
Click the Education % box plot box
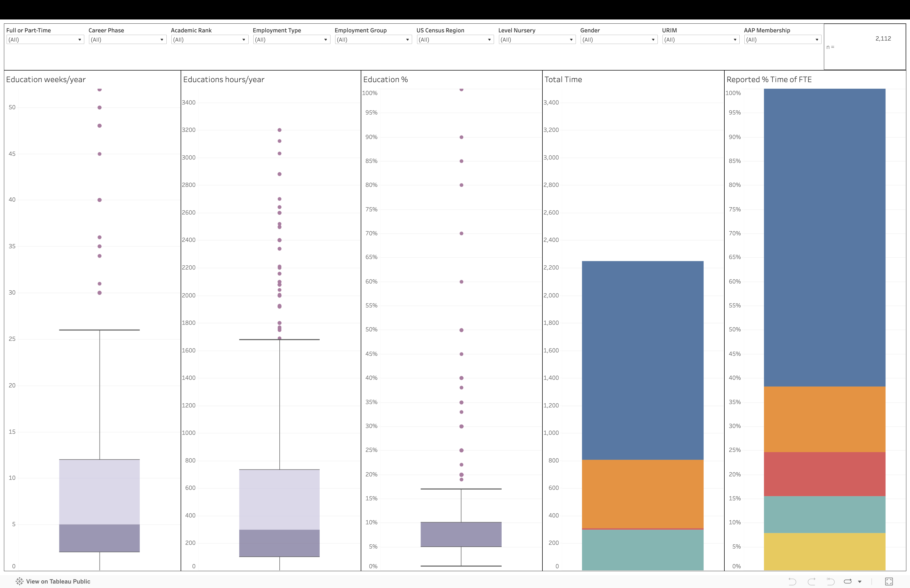tap(461, 534)
